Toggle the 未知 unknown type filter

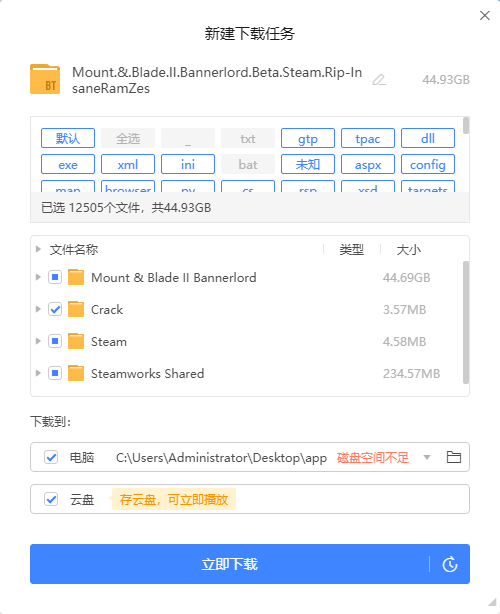click(x=308, y=164)
